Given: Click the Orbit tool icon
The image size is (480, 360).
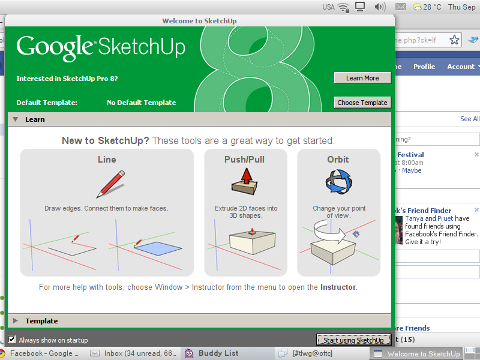Looking at the screenshot, I should click(339, 182).
